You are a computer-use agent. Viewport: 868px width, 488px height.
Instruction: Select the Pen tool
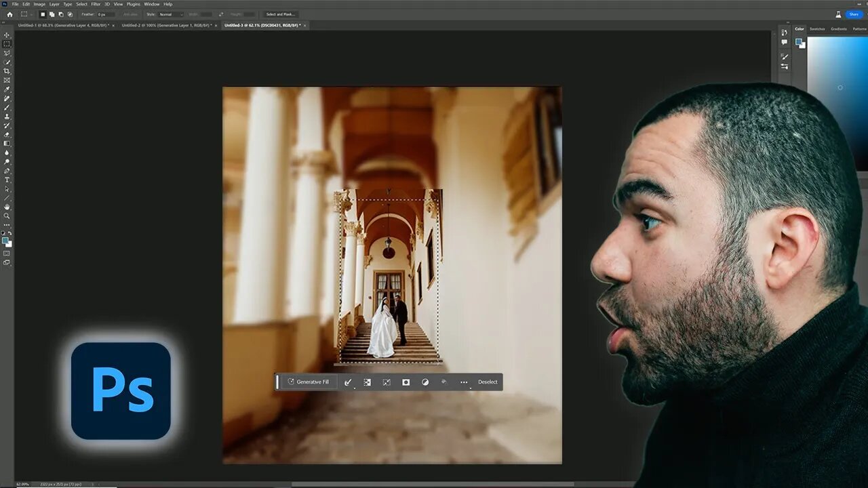coord(7,171)
